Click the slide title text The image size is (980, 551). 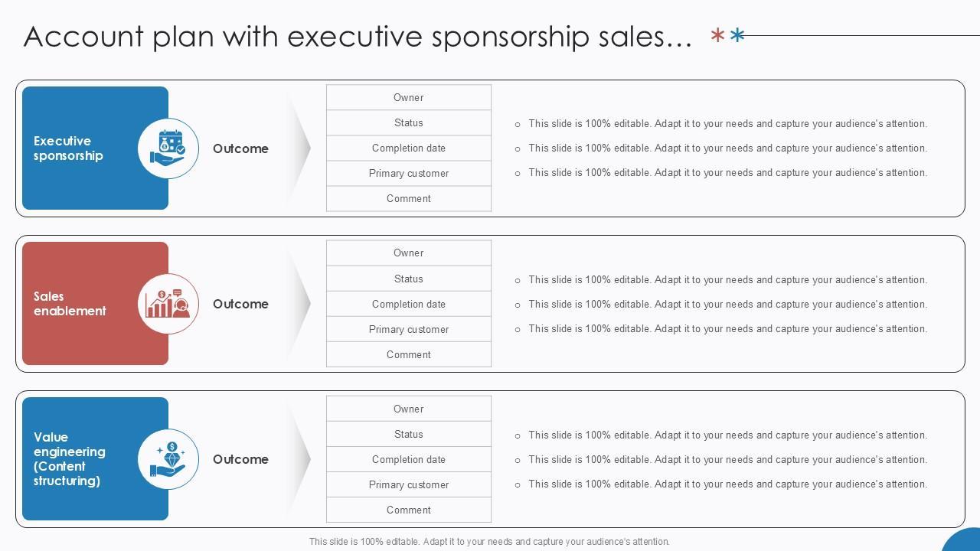(358, 36)
